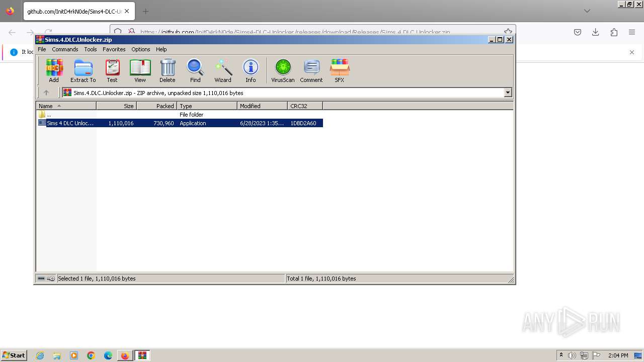
Task: Expand the archive path dropdown
Action: point(508,93)
